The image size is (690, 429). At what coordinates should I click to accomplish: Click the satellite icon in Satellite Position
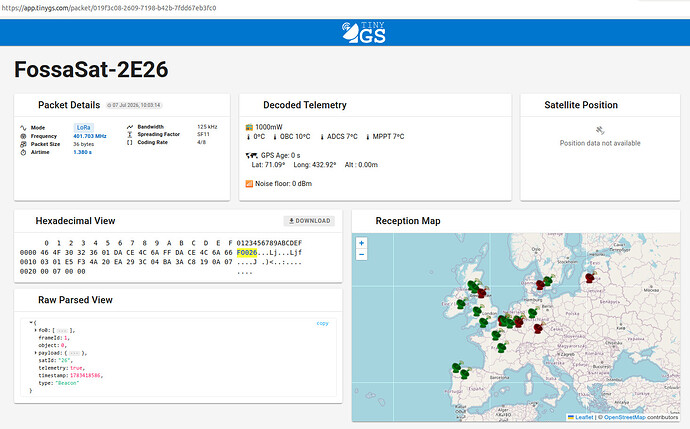(600, 130)
